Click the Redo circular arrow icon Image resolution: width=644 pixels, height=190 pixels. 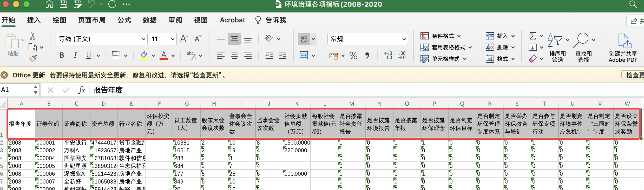pos(112,4)
